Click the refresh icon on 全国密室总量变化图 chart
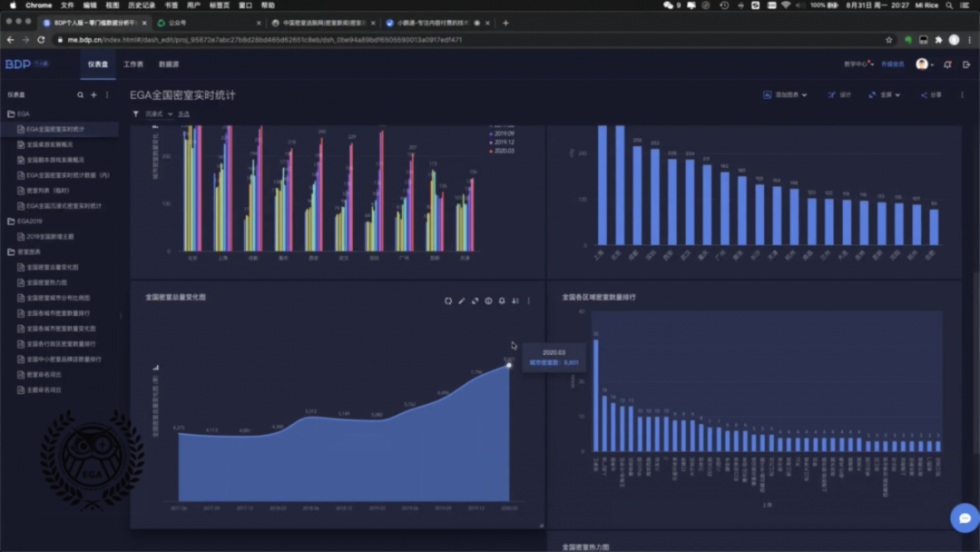The height and width of the screenshot is (552, 980). (x=448, y=301)
